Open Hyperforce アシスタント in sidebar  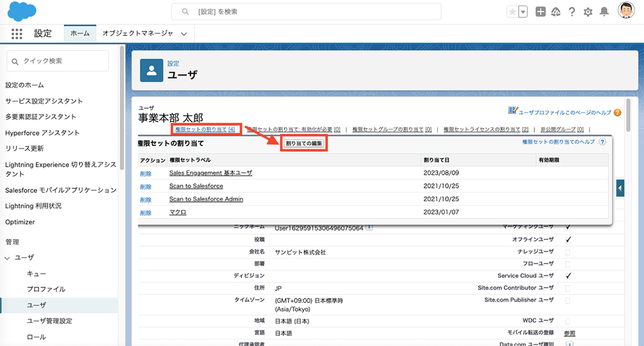[x=43, y=133]
